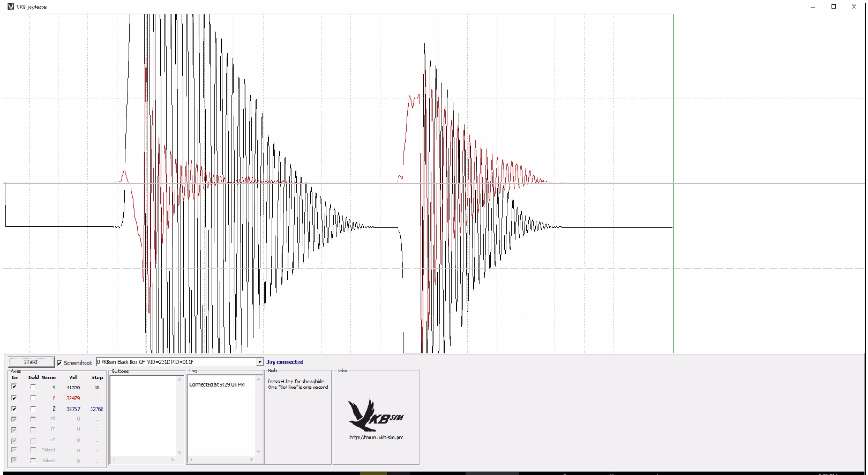Select the 'Connected at' log entry

[x=216, y=384]
